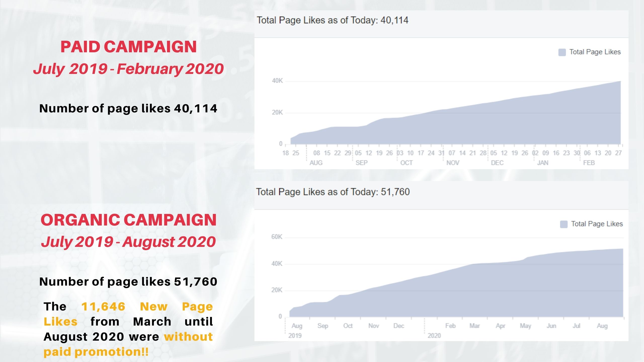
Task: Click the 40K gridline label on top chart
Action: pyautogui.click(x=277, y=81)
